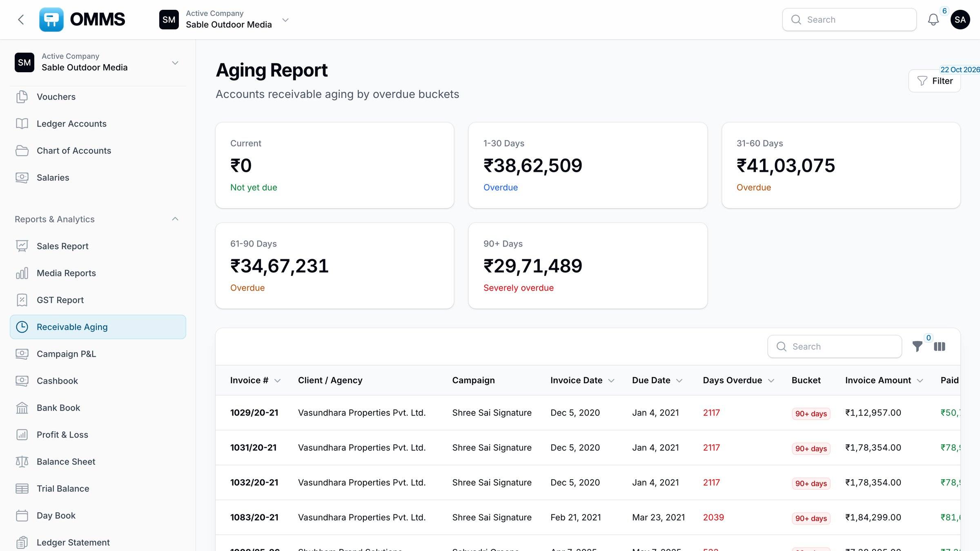
Task: Open Profit & Loss report
Action: [x=98, y=435]
